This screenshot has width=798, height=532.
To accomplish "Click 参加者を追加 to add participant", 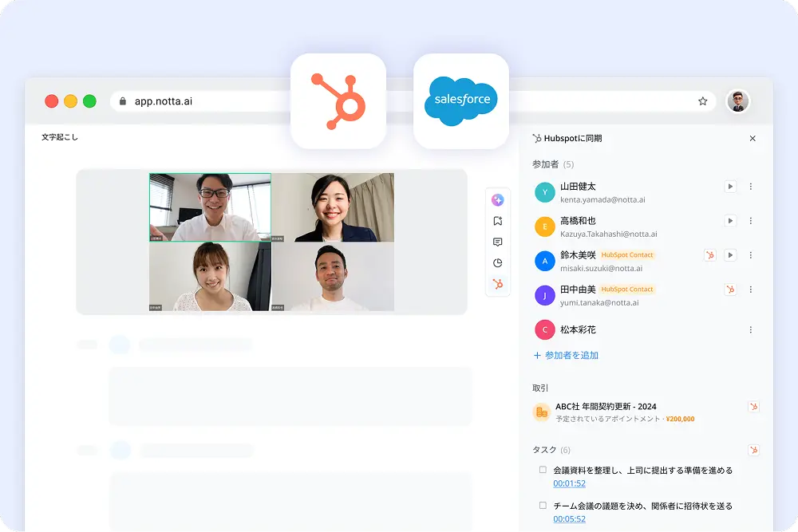I will click(x=566, y=356).
